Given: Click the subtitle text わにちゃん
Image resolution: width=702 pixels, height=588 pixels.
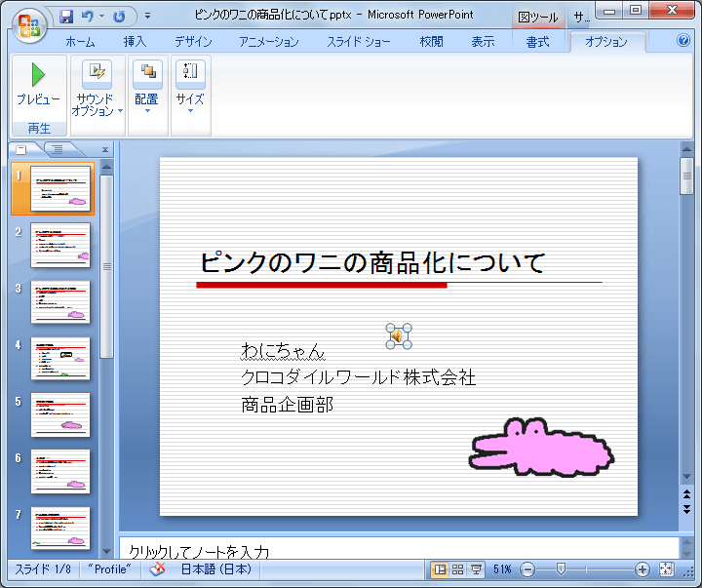Looking at the screenshot, I should (x=283, y=350).
